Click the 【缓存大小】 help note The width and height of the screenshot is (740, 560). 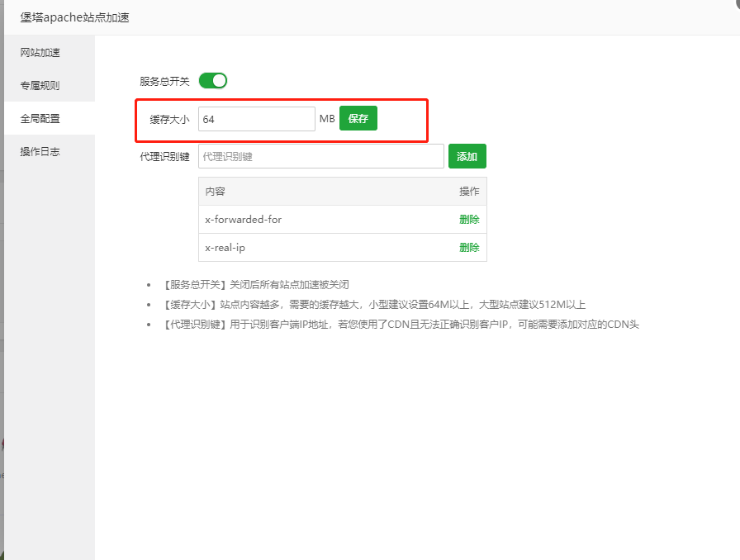click(x=374, y=305)
